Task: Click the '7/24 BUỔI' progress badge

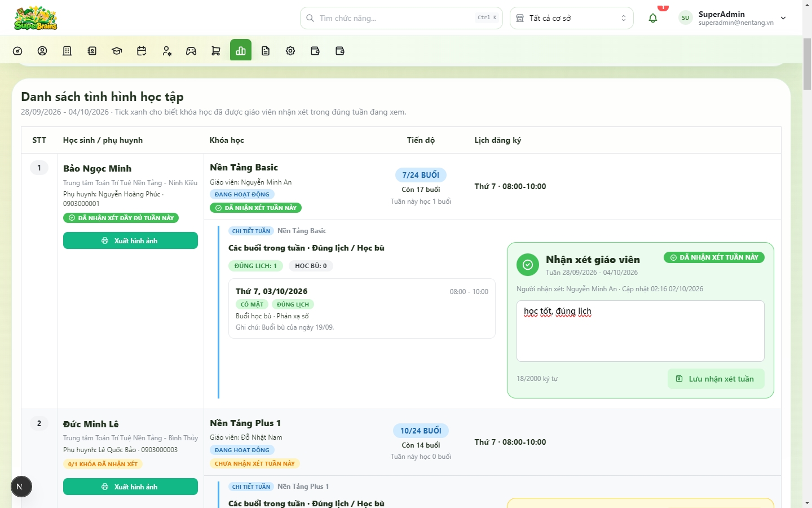Action: [421, 175]
